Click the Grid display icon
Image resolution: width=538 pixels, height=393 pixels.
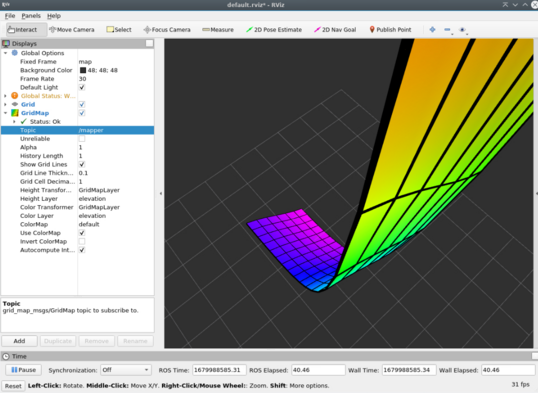(15, 104)
